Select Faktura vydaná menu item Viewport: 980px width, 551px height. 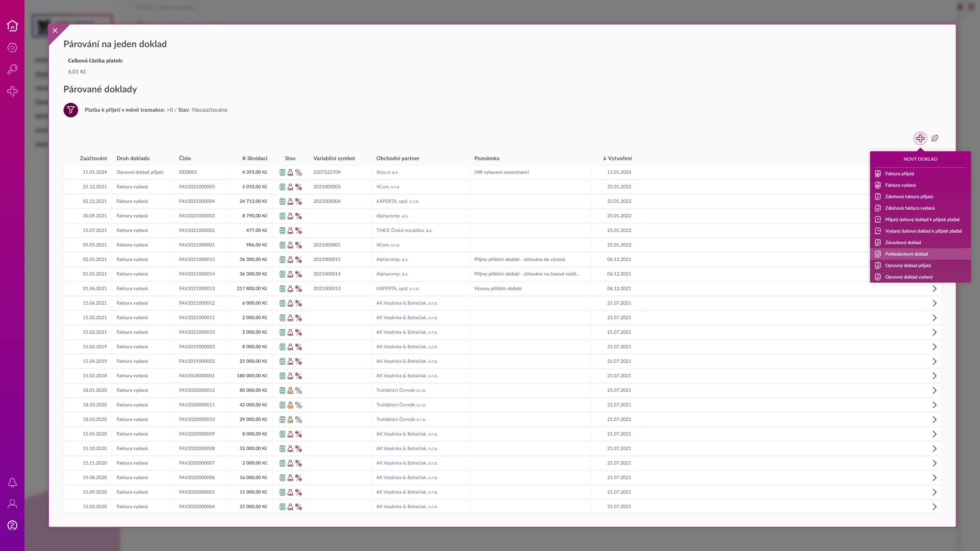click(920, 185)
